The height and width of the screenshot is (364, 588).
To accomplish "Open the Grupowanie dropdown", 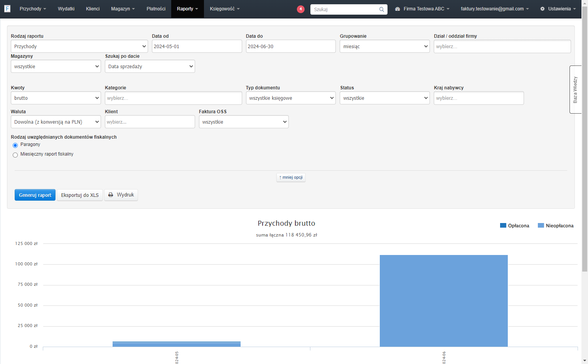I will point(385,46).
